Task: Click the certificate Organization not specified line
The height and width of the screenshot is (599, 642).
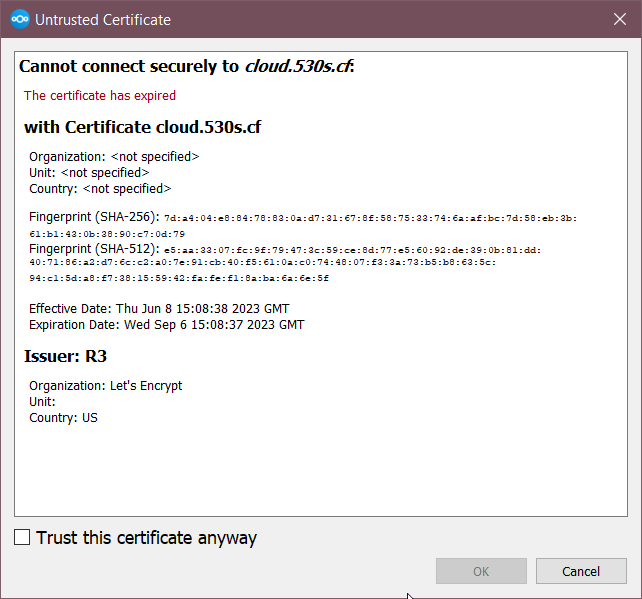Action: [114, 157]
